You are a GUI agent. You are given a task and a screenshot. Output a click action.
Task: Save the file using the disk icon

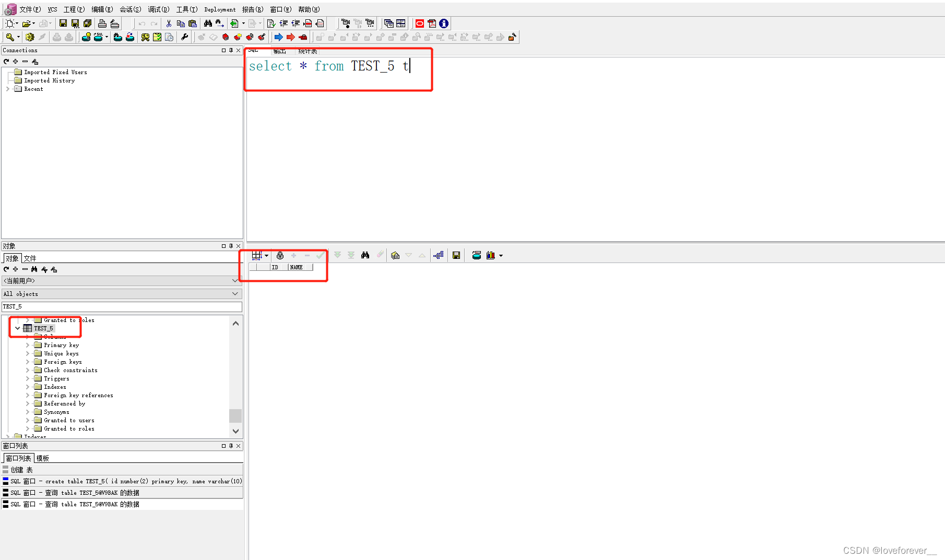pos(63,23)
